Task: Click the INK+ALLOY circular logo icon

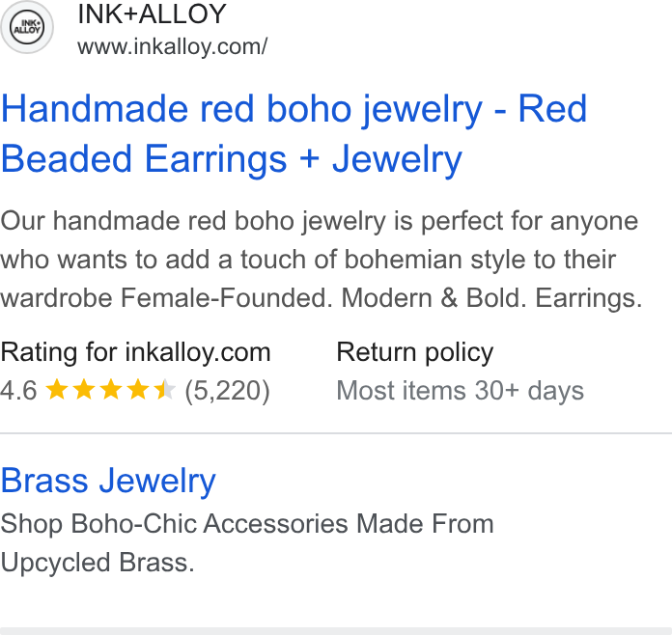Action: 27,27
